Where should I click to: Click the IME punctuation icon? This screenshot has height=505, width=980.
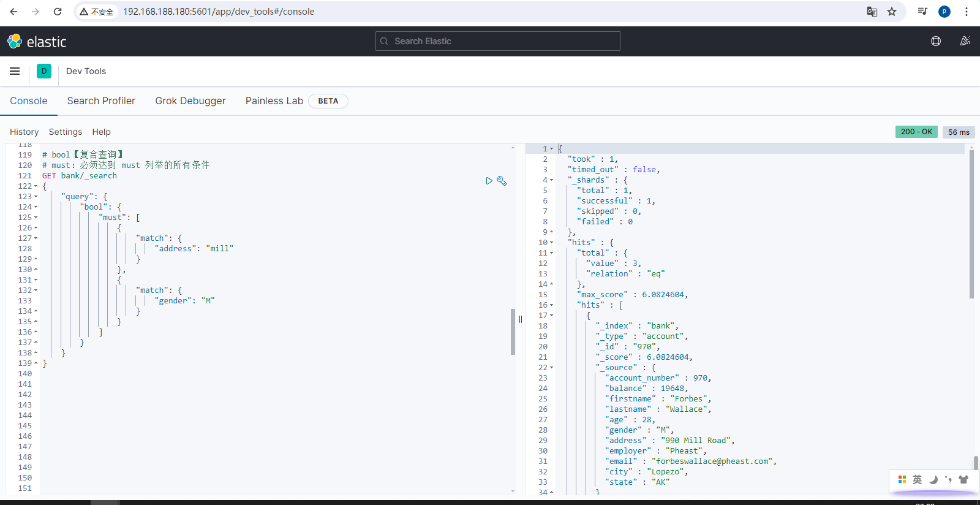click(x=948, y=480)
